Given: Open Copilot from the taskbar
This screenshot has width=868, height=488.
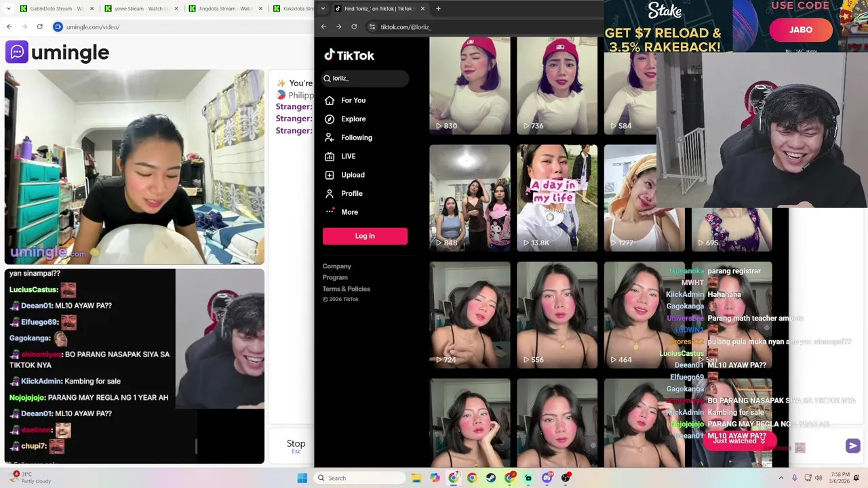Looking at the screenshot, I should click(x=435, y=478).
